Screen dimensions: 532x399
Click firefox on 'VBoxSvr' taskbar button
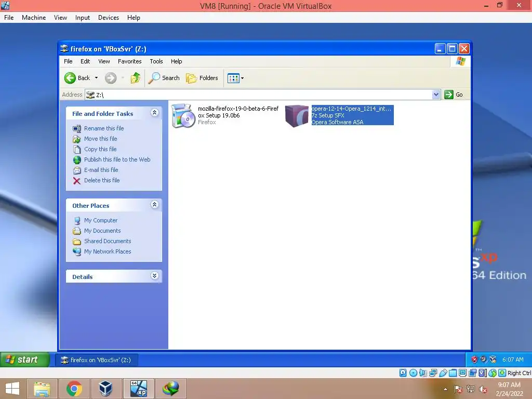click(x=96, y=360)
